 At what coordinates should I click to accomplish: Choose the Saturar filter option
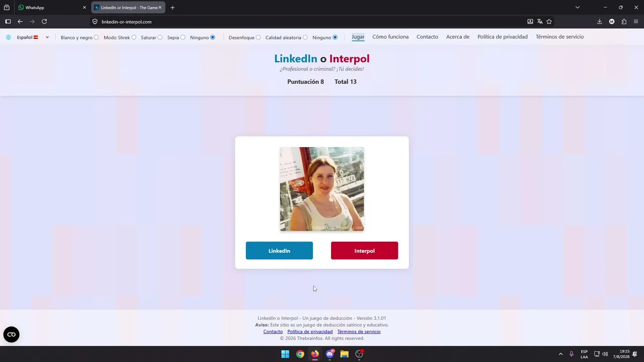tap(160, 37)
